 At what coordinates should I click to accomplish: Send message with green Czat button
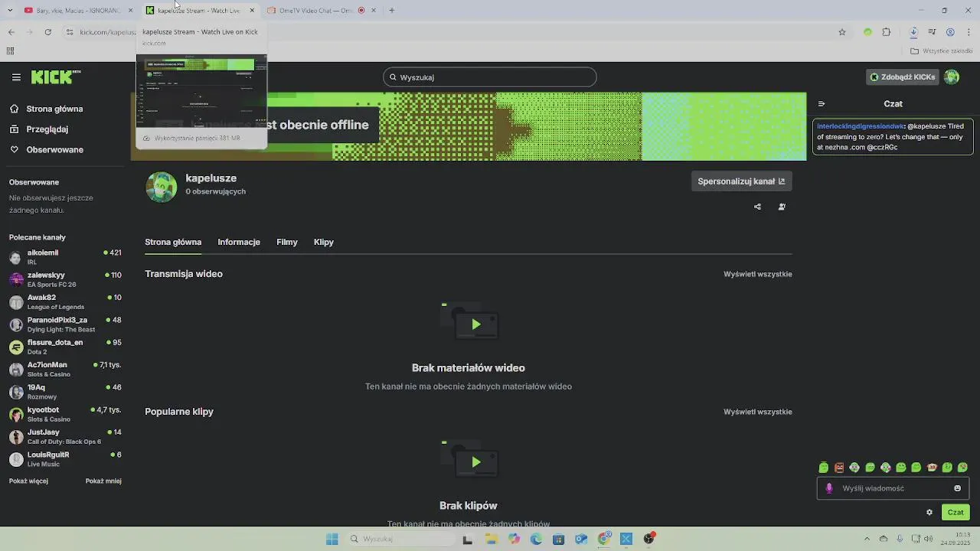(x=955, y=513)
